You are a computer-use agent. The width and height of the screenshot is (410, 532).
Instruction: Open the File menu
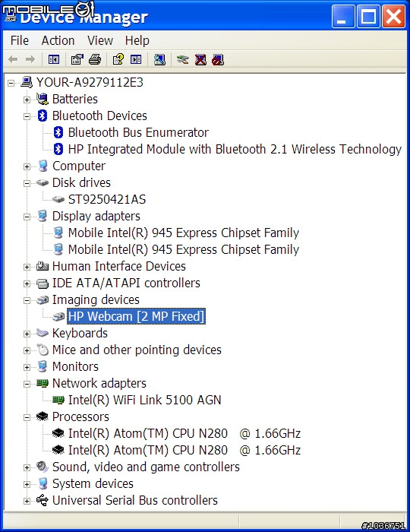[19, 40]
